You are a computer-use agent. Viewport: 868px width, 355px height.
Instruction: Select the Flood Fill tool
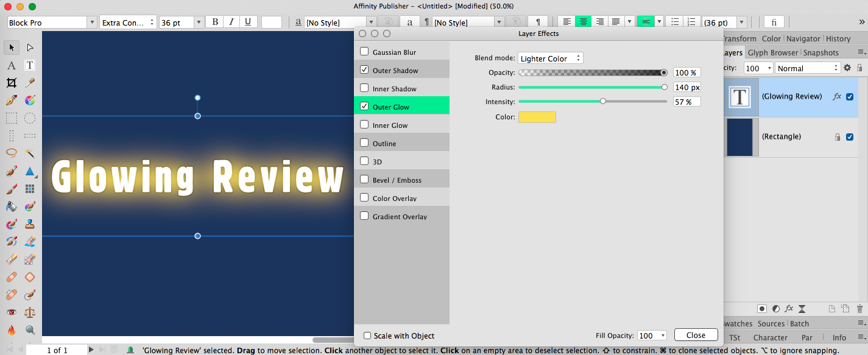pos(11,206)
